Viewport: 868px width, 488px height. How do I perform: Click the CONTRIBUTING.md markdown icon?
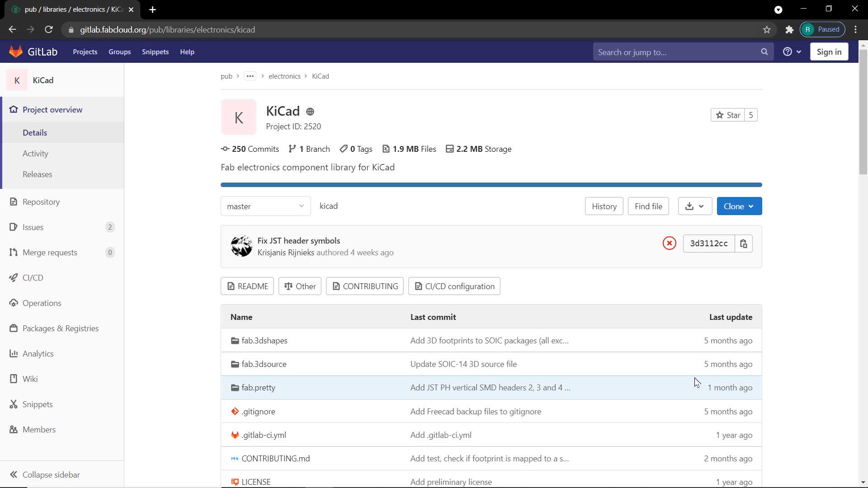tap(235, 459)
